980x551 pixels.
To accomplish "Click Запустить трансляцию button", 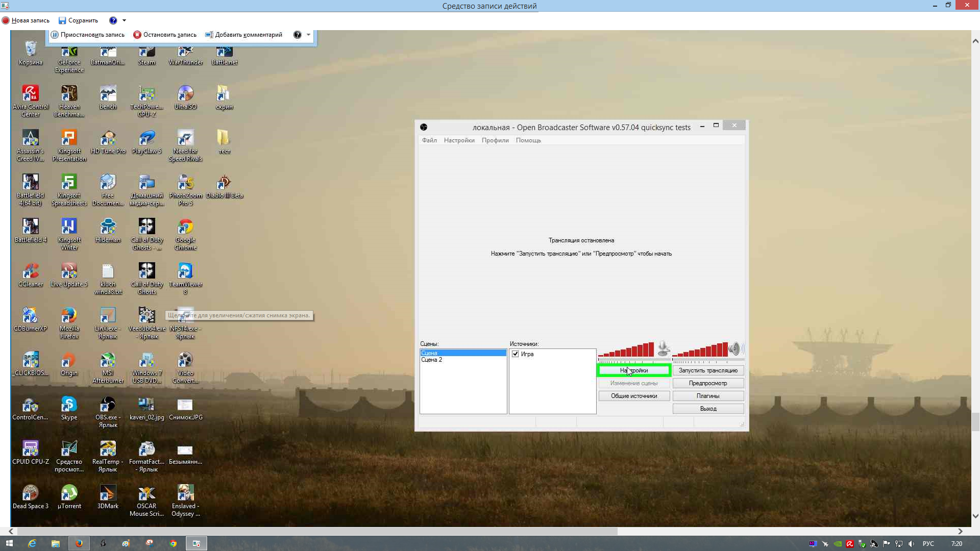I will point(707,370).
